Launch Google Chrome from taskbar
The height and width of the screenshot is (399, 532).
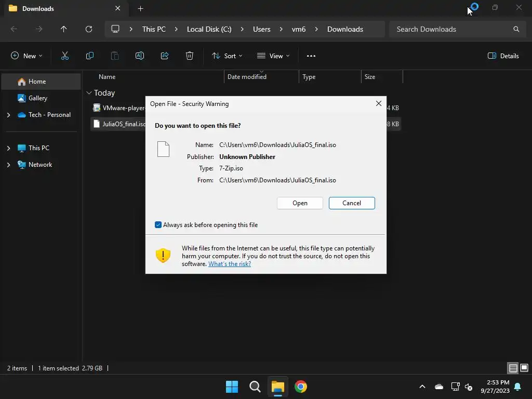click(301, 387)
